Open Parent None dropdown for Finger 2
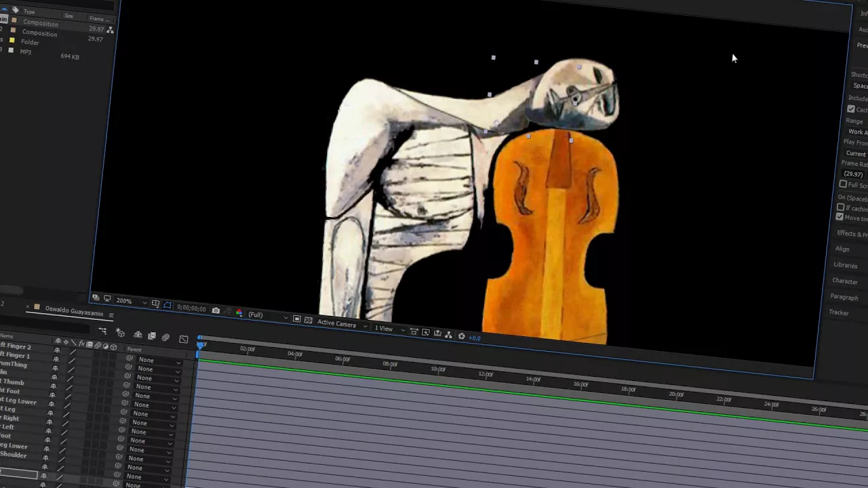Image resolution: width=868 pixels, height=488 pixels. click(159, 361)
